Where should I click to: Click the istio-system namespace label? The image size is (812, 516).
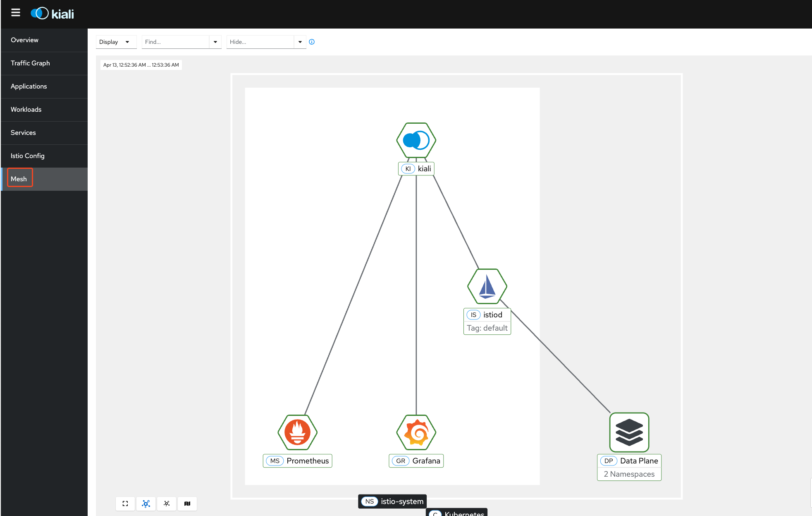point(392,502)
